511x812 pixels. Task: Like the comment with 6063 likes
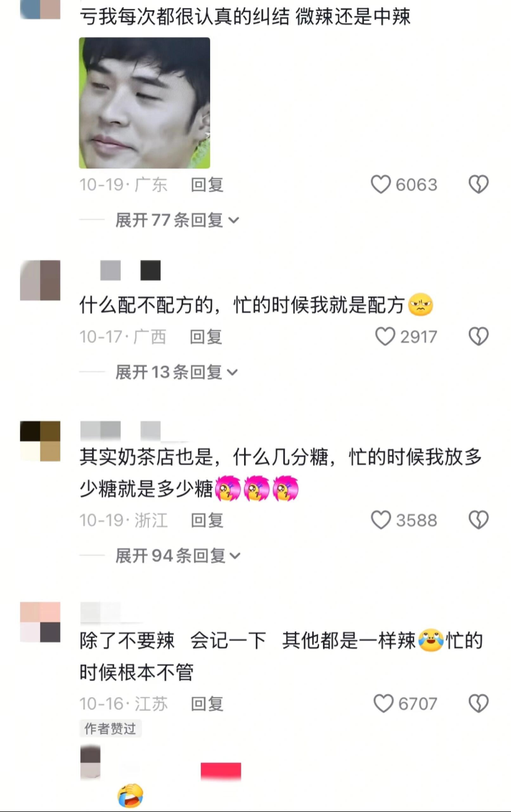pos(380,185)
